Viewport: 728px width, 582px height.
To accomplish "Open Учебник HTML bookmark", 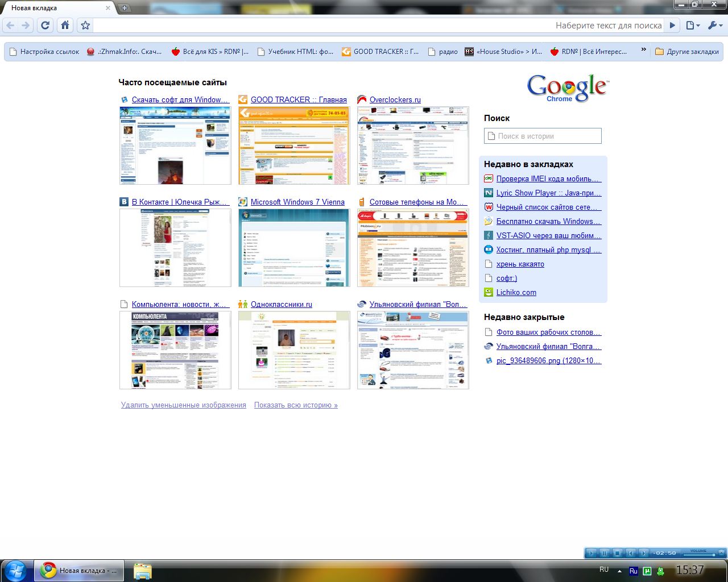I will pos(295,52).
